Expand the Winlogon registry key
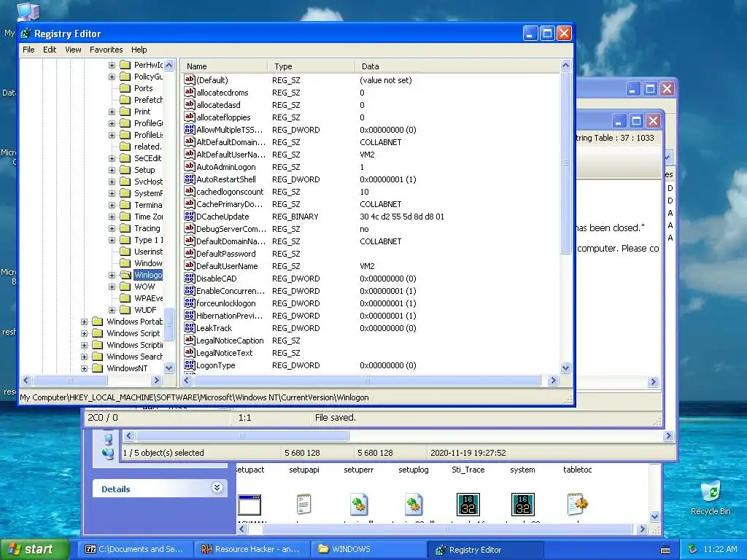This screenshot has height=560, width=747. click(112, 275)
